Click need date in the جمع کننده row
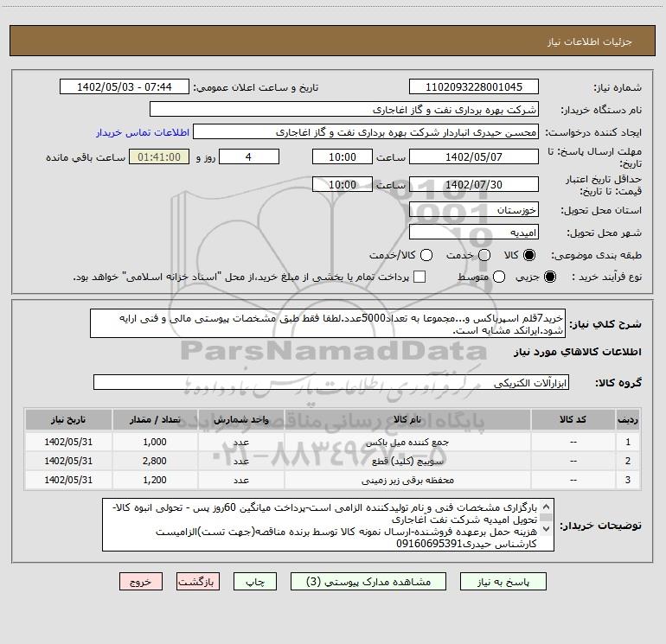The width and height of the screenshot is (666, 644). 68,442
